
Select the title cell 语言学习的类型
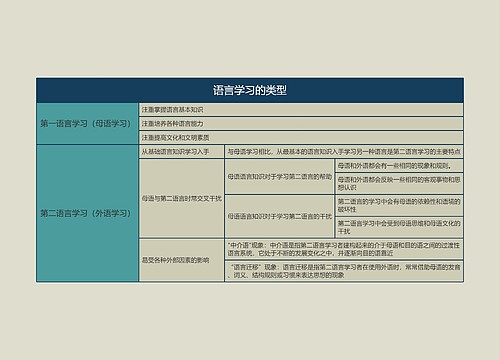tap(250, 90)
